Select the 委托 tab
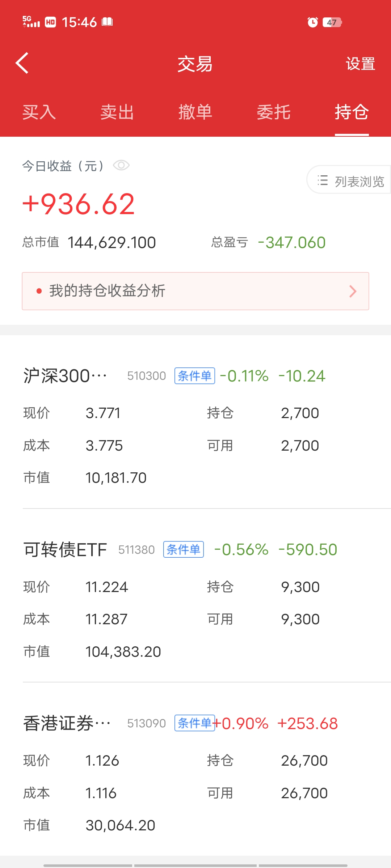391x868 pixels. point(273,112)
